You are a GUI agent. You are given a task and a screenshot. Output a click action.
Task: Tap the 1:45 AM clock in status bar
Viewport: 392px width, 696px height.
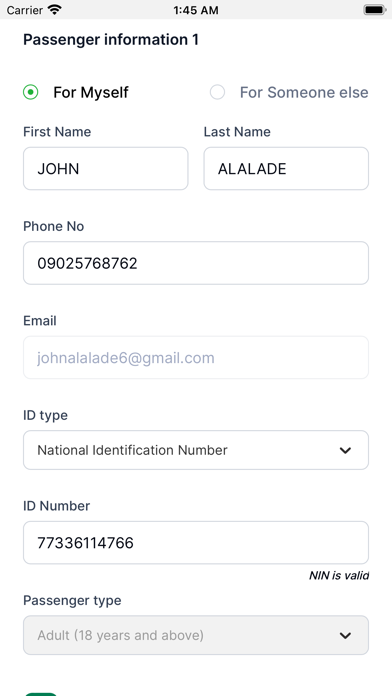196,10
